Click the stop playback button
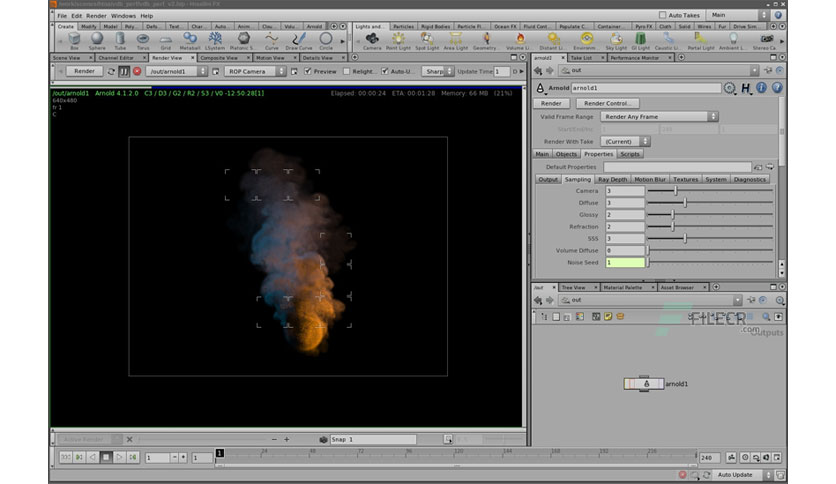836x484 pixels. point(106,457)
